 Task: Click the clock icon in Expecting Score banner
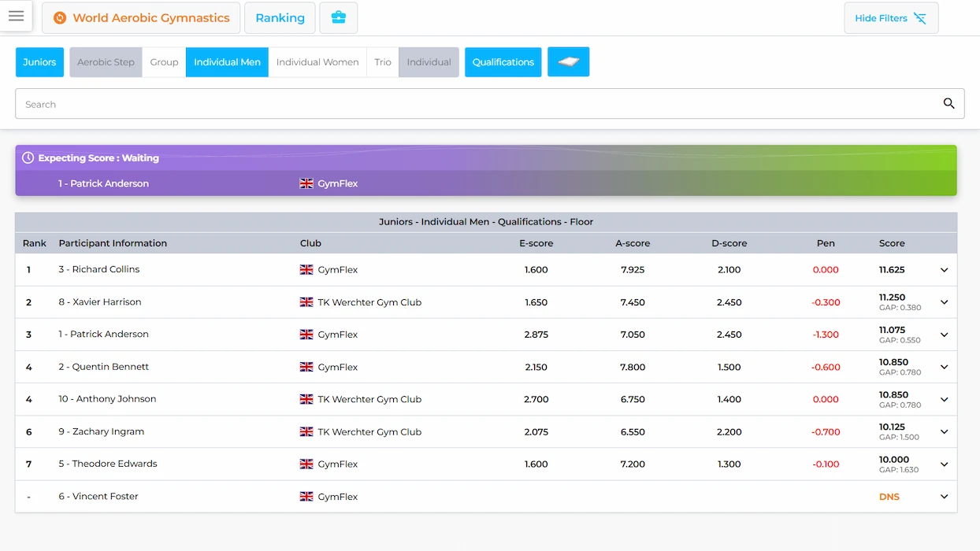point(28,157)
